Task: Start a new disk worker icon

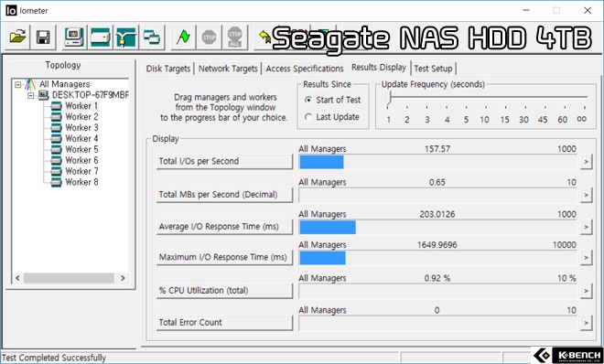Action: click(100, 37)
